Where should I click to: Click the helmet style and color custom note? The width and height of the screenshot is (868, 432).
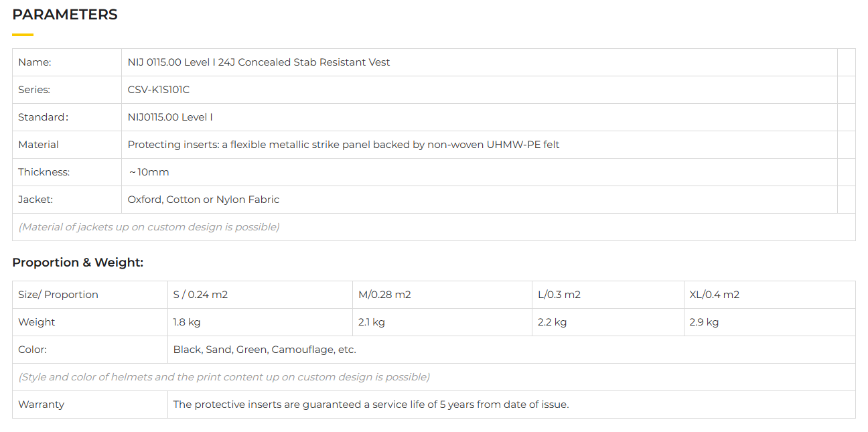(224, 377)
